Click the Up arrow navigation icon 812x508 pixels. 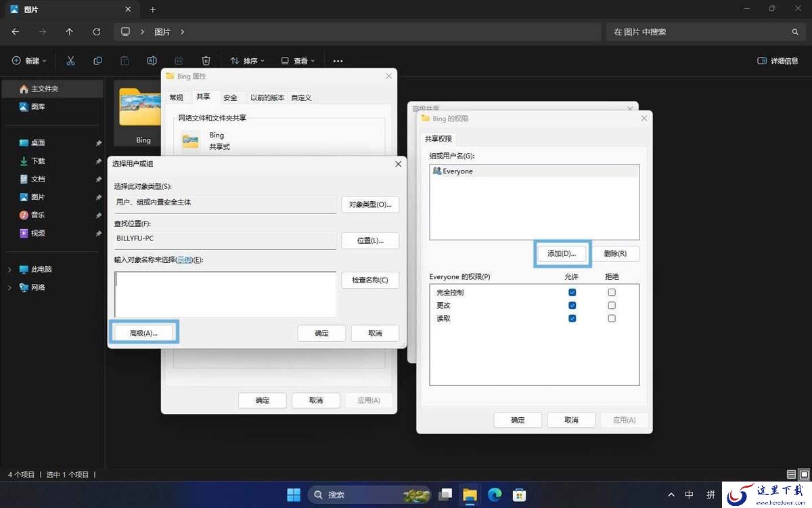[x=70, y=32]
